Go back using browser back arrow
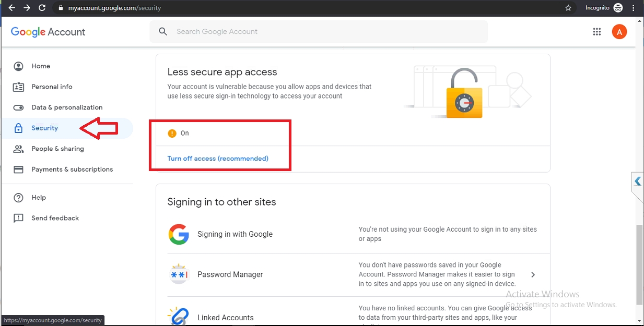This screenshot has height=326, width=644. pyautogui.click(x=11, y=8)
